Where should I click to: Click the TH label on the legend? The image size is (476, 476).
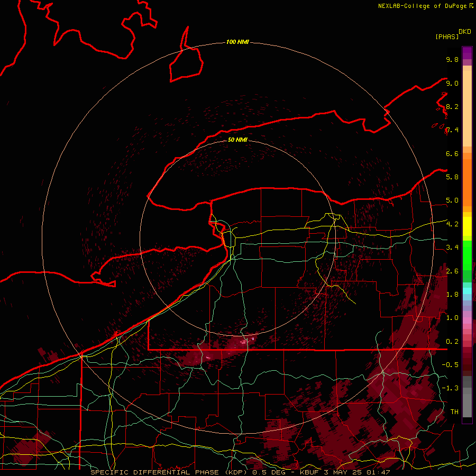click(x=454, y=412)
